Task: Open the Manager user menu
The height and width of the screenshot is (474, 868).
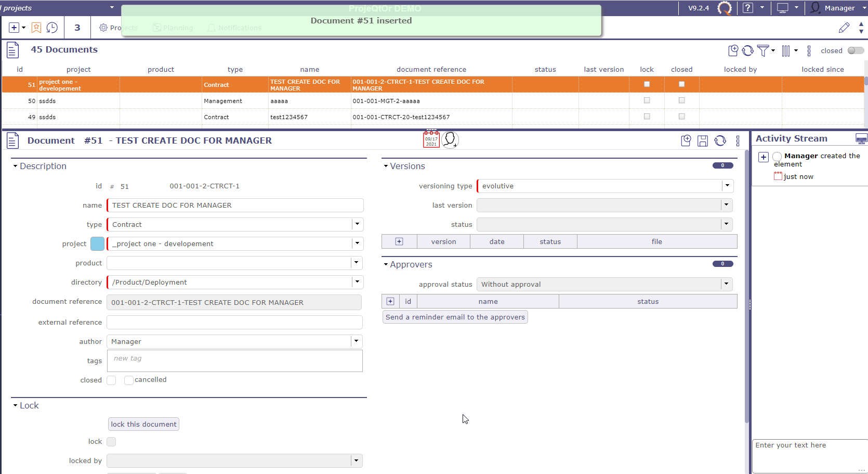Action: [833, 8]
